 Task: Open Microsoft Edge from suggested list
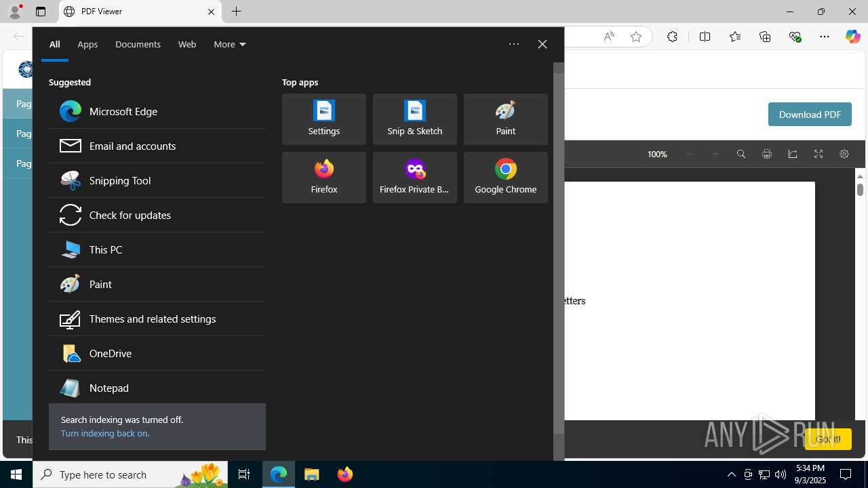tap(157, 111)
